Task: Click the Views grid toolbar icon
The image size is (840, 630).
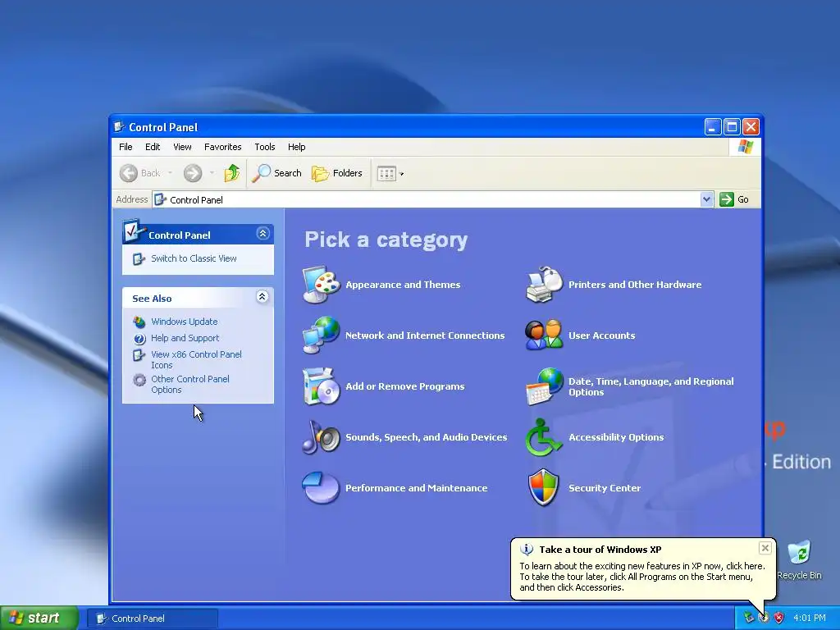Action: click(386, 174)
